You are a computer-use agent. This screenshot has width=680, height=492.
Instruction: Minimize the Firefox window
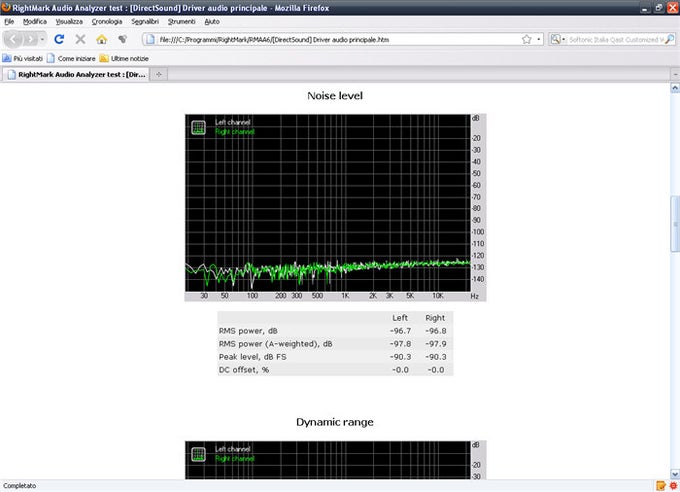(x=645, y=7)
